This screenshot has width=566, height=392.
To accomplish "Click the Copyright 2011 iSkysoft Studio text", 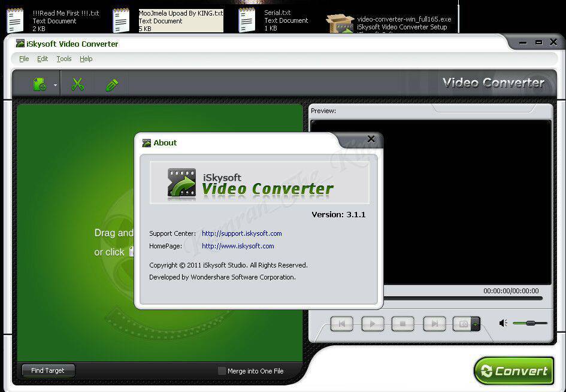I will click(228, 265).
